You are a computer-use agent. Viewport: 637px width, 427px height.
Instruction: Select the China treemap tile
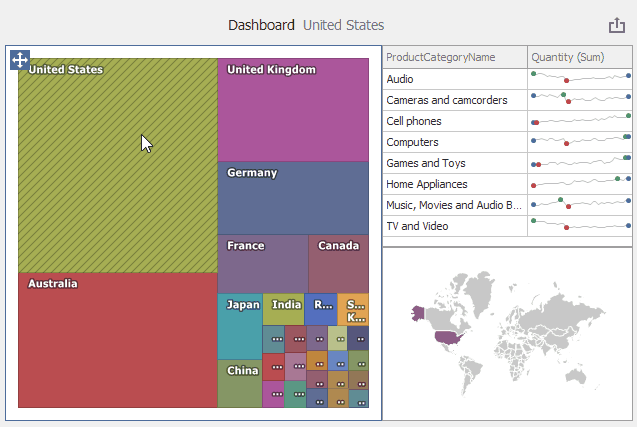[x=240, y=384]
